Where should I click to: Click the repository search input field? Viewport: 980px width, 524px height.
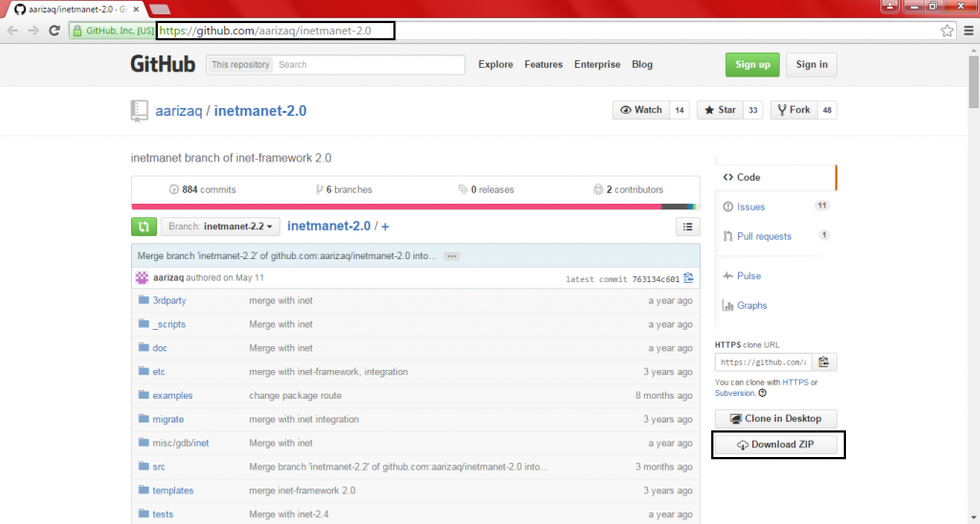(368, 65)
